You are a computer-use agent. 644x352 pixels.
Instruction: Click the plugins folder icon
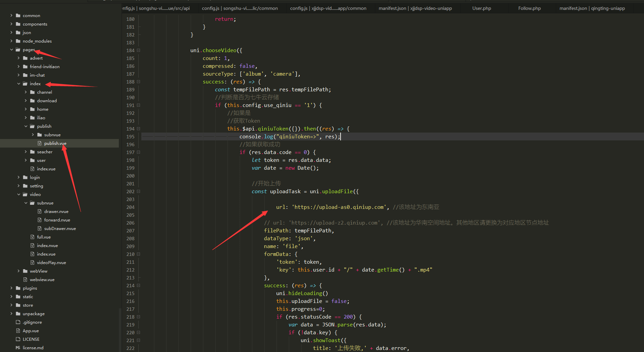[x=18, y=288]
